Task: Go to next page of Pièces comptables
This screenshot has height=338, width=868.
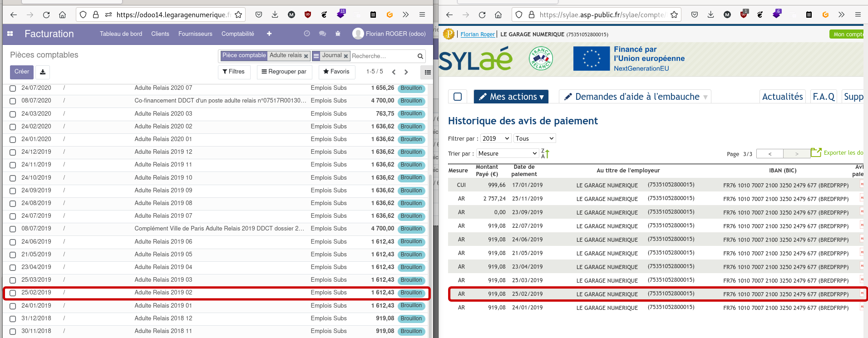Action: click(406, 72)
